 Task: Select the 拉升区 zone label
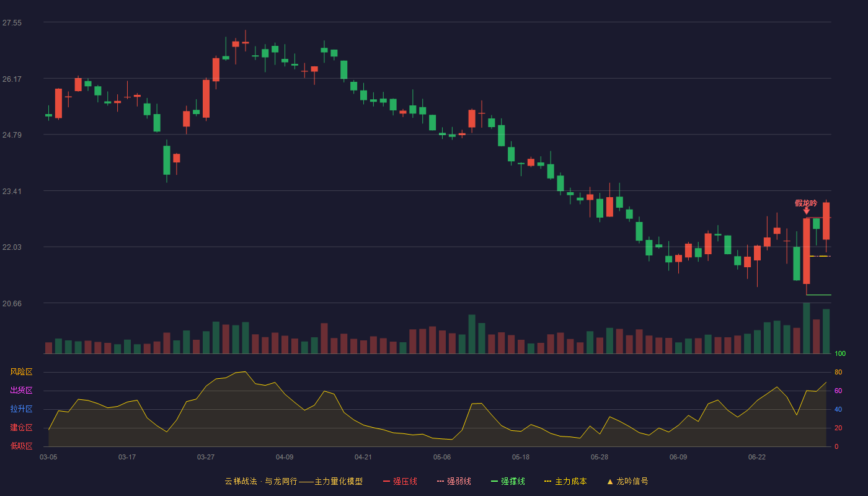(21, 409)
